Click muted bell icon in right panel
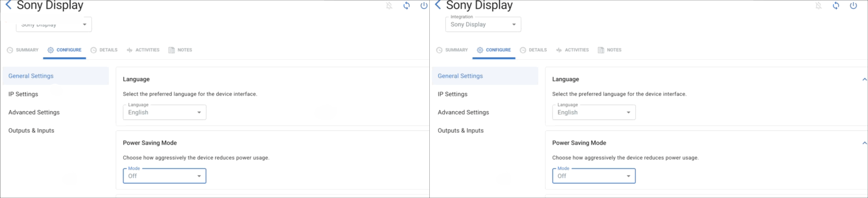The image size is (868, 198). click(819, 6)
